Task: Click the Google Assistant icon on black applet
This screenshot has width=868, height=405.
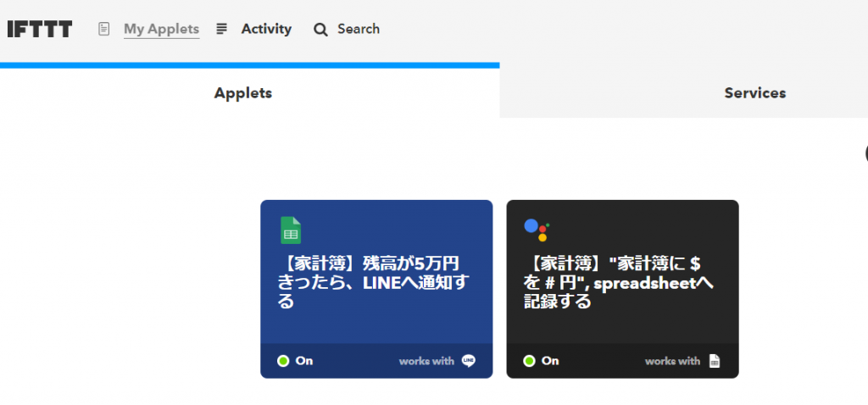Action: [x=537, y=229]
